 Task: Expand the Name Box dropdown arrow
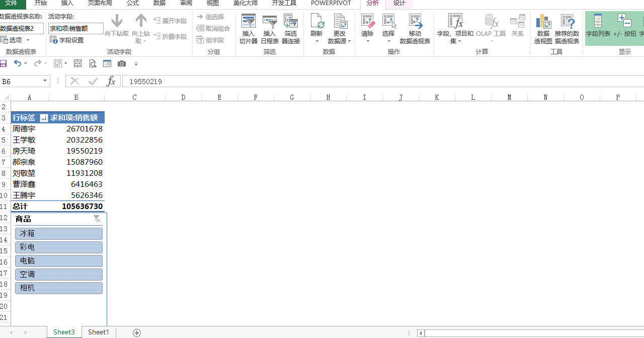(45, 81)
